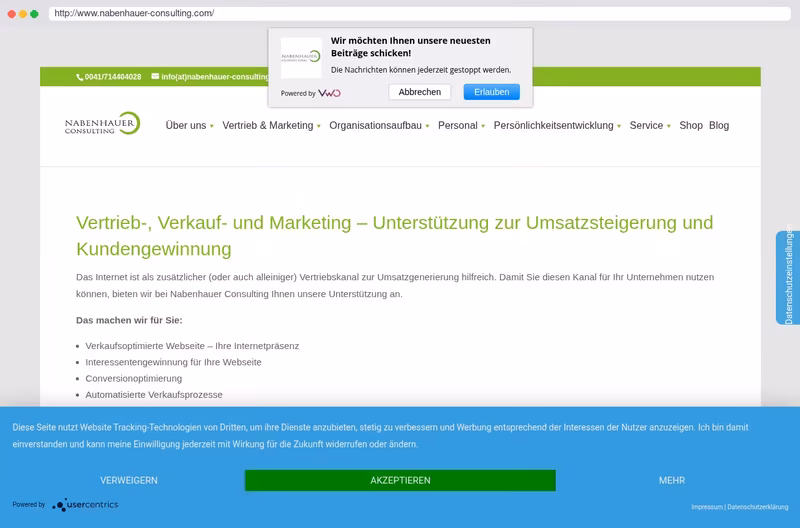Go to the Shop page
The width and height of the screenshot is (800, 528).
691,125
